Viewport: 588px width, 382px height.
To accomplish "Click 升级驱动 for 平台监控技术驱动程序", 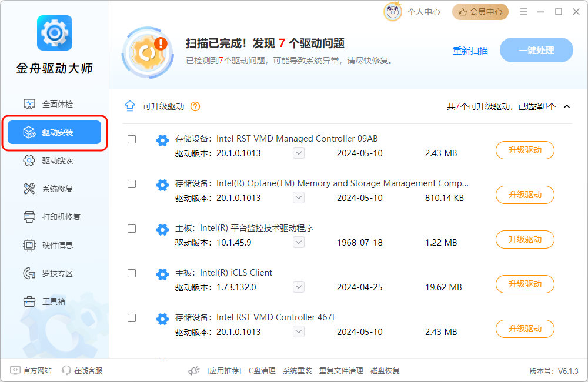I will pos(524,239).
